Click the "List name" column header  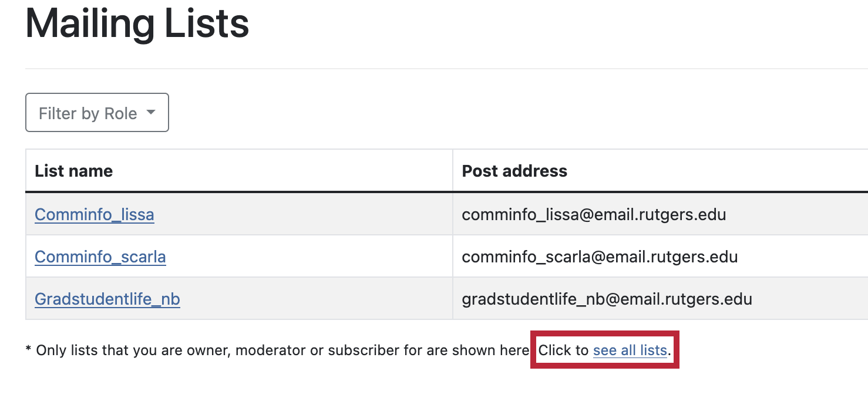pyautogui.click(x=74, y=171)
